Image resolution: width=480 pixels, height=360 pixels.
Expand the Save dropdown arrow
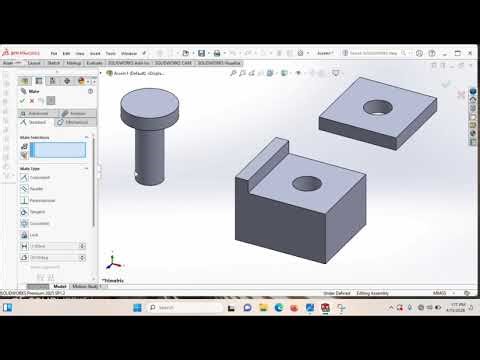point(208,53)
